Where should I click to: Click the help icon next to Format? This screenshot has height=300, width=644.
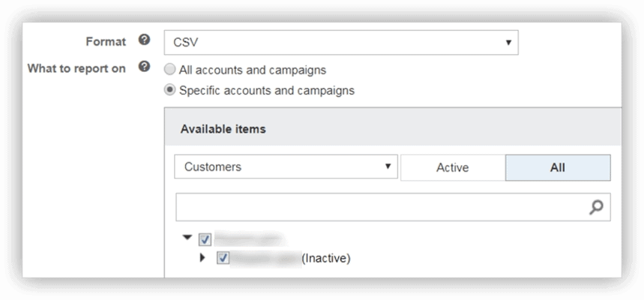(145, 41)
